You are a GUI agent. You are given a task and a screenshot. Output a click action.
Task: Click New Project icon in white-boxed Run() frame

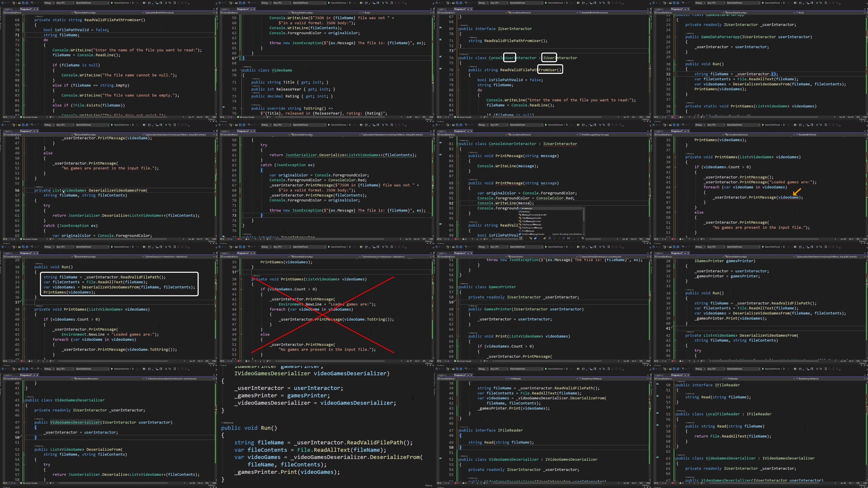pyautogui.click(x=14, y=247)
